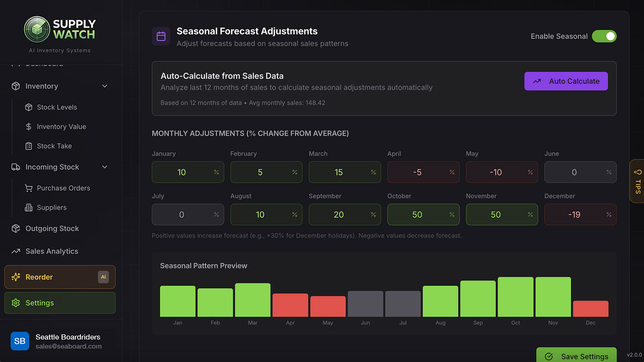Edit the April adjustment field
This screenshot has height=362, width=644.
423,172
